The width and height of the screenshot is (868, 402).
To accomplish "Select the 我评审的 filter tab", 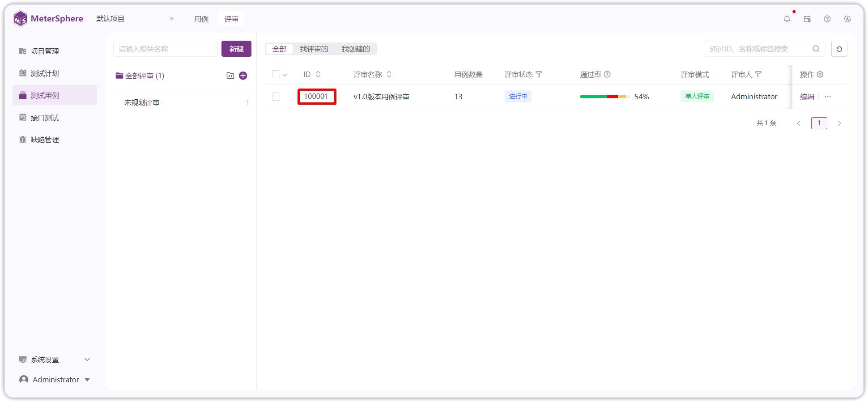I will (314, 49).
